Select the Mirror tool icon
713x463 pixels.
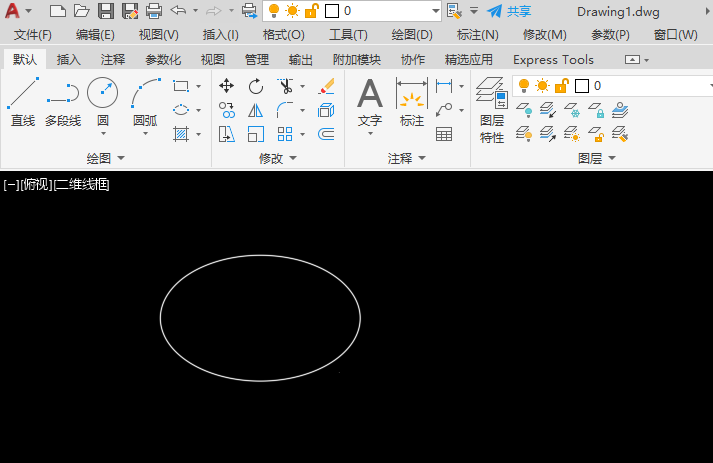click(x=256, y=110)
